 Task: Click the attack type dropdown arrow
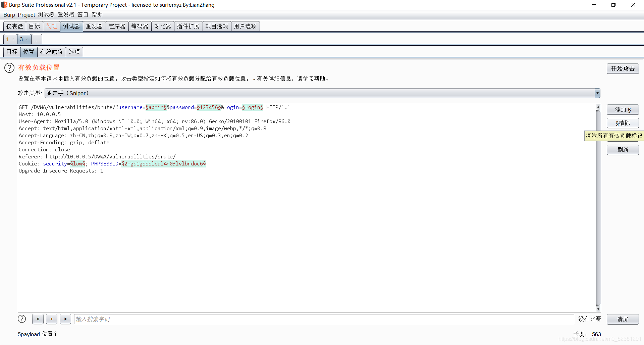click(x=597, y=93)
